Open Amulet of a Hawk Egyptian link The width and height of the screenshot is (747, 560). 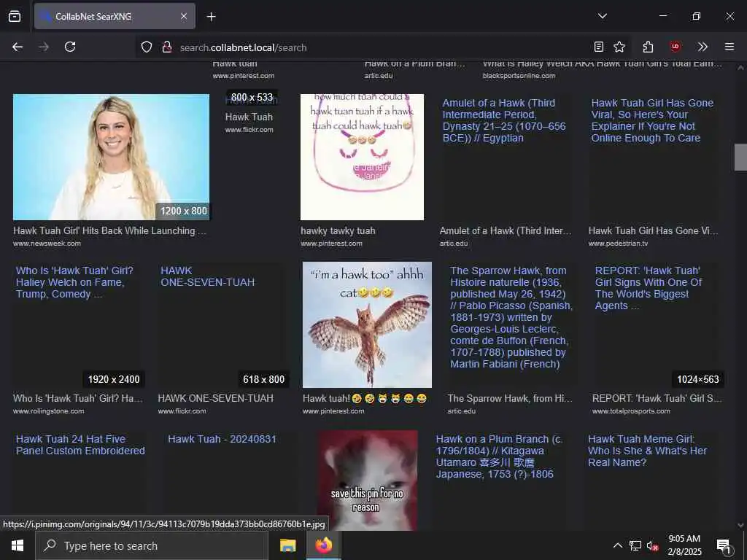[504, 120]
